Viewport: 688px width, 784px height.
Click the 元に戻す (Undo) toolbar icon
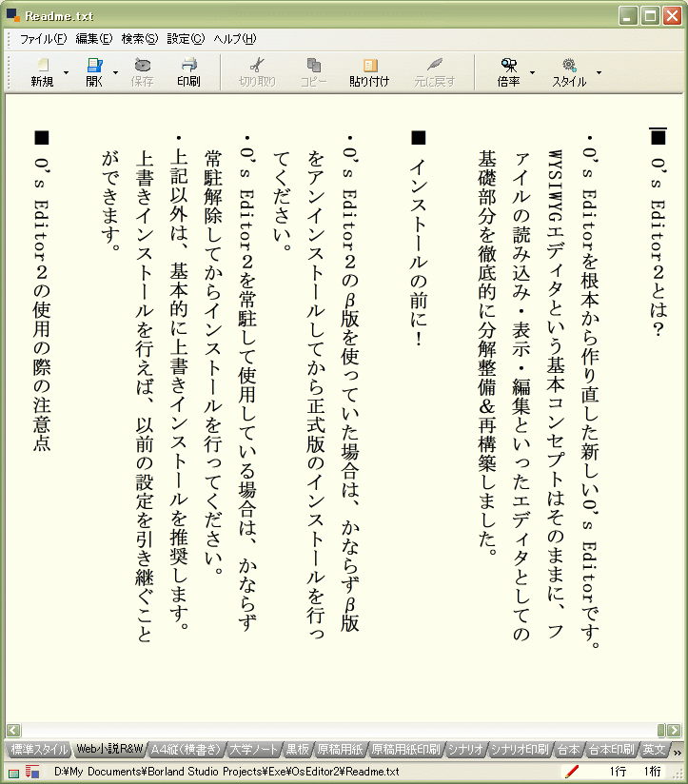coord(435,65)
